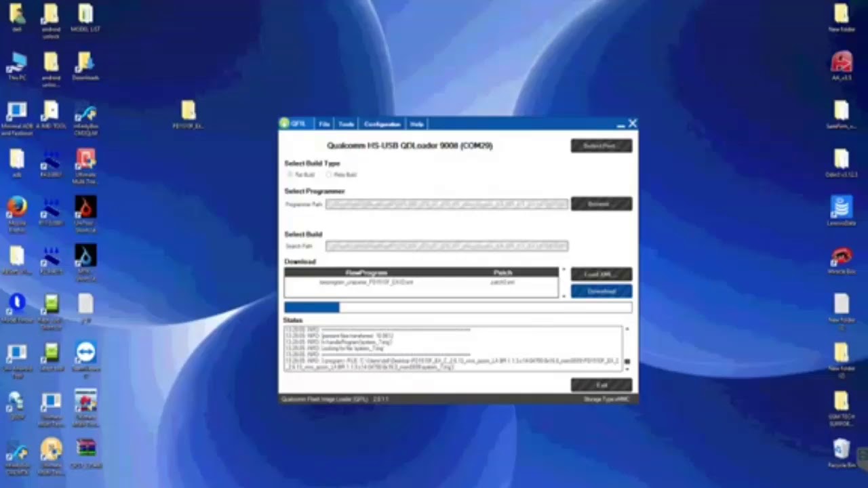Click the RawProgram column header
Viewport: 868px width, 488px height.
(x=366, y=272)
